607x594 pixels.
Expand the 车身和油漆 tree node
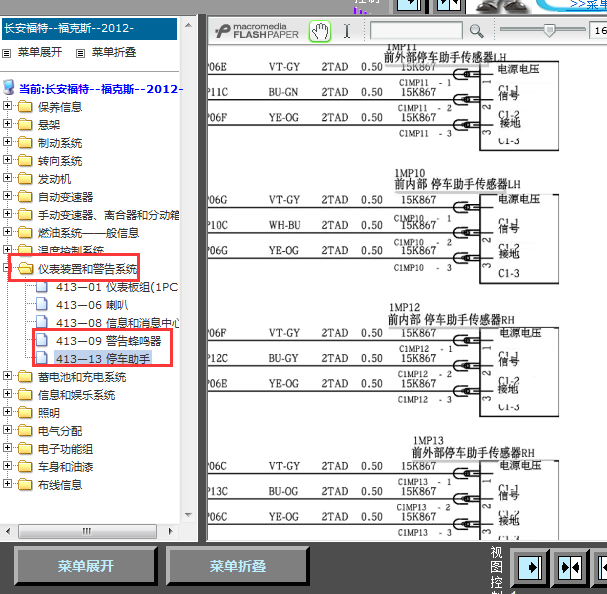point(7,466)
